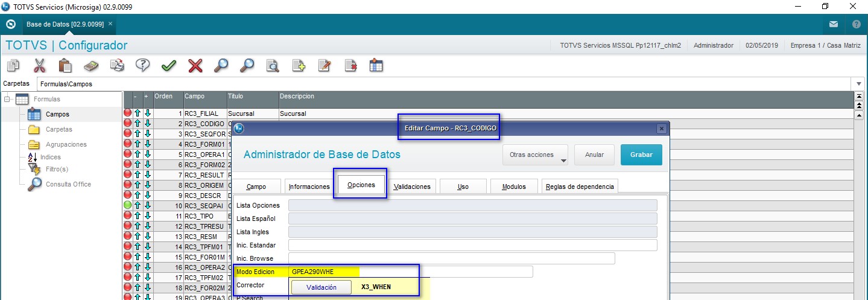Switch to the Opciones tab
This screenshot has height=300, width=868.
(361, 185)
